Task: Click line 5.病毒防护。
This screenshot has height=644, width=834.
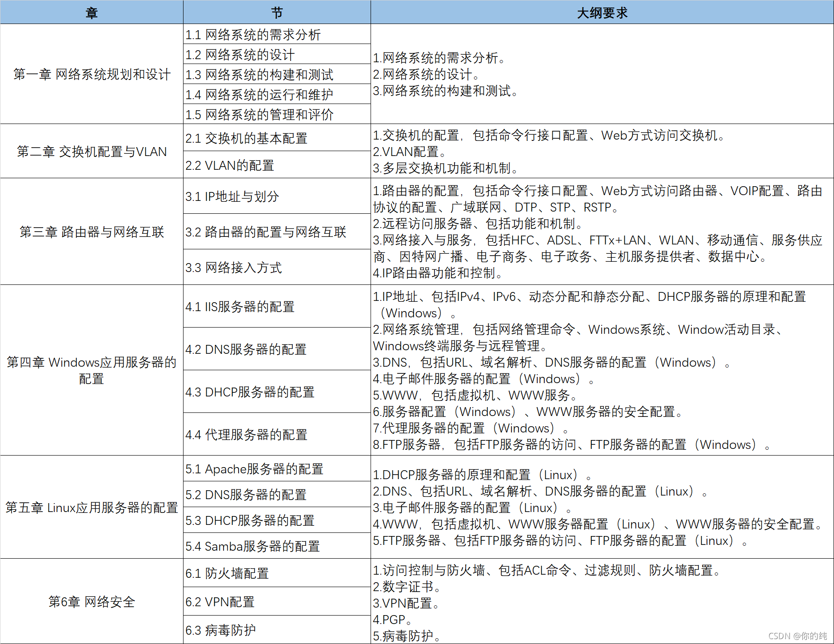Action: [407, 636]
